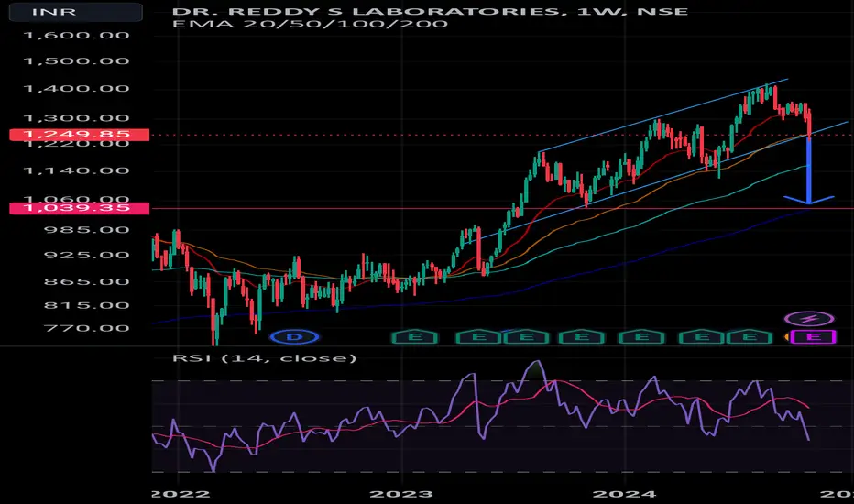
Task: Open the EMA 20/50/100/200 indicator label
Action: pos(310,24)
